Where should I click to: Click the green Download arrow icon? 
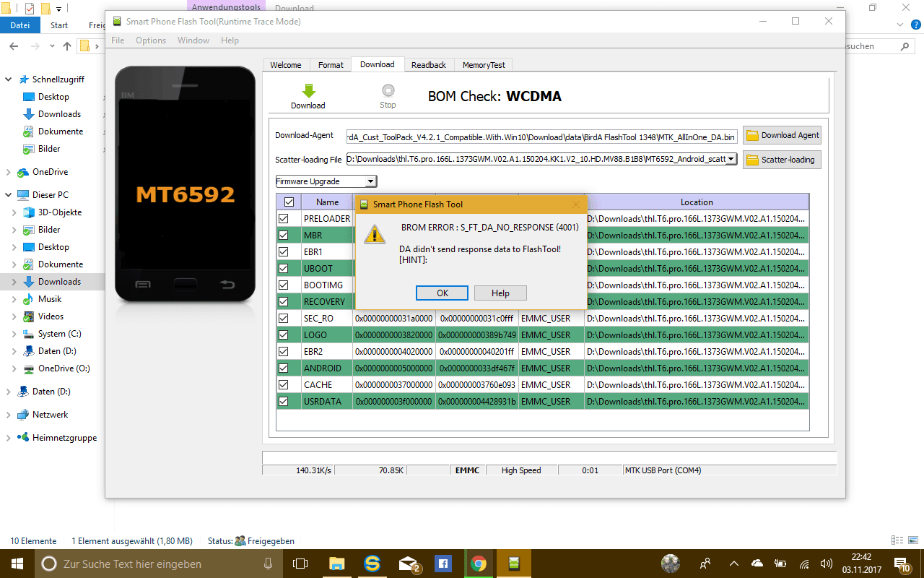pyautogui.click(x=308, y=91)
